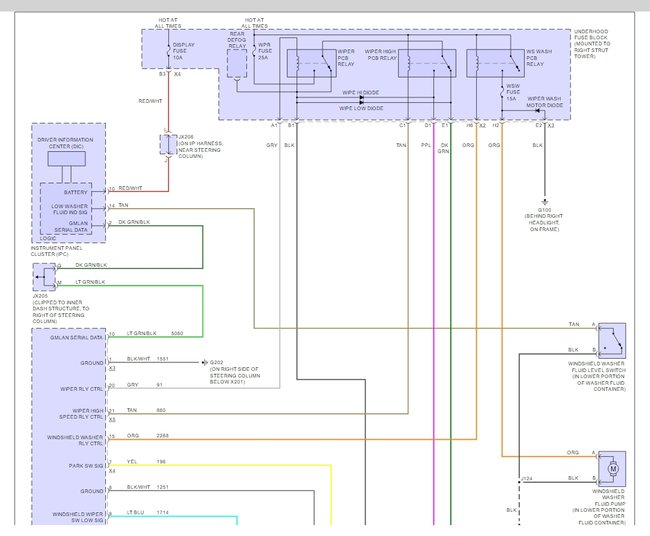Click the WINDSHIELD WASHER RLY CTRL label
650x536 pixels.
point(75,440)
